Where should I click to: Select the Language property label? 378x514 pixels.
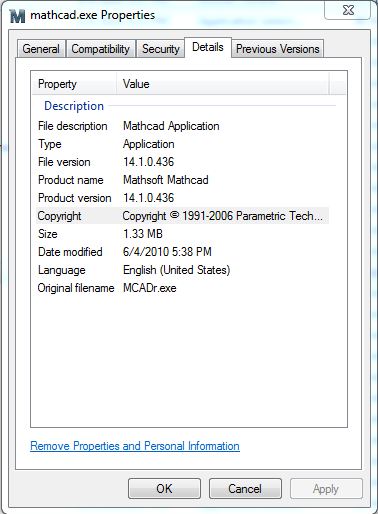click(x=61, y=270)
